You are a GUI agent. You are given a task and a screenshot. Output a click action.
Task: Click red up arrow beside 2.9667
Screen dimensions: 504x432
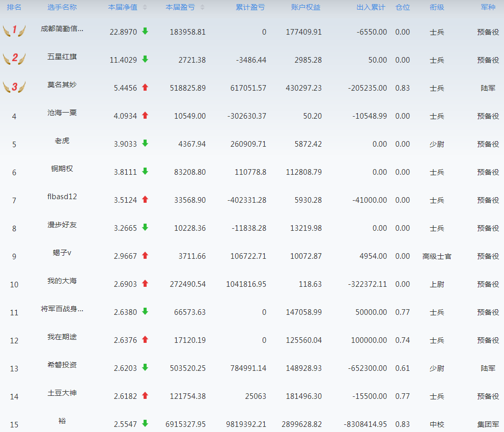click(145, 255)
